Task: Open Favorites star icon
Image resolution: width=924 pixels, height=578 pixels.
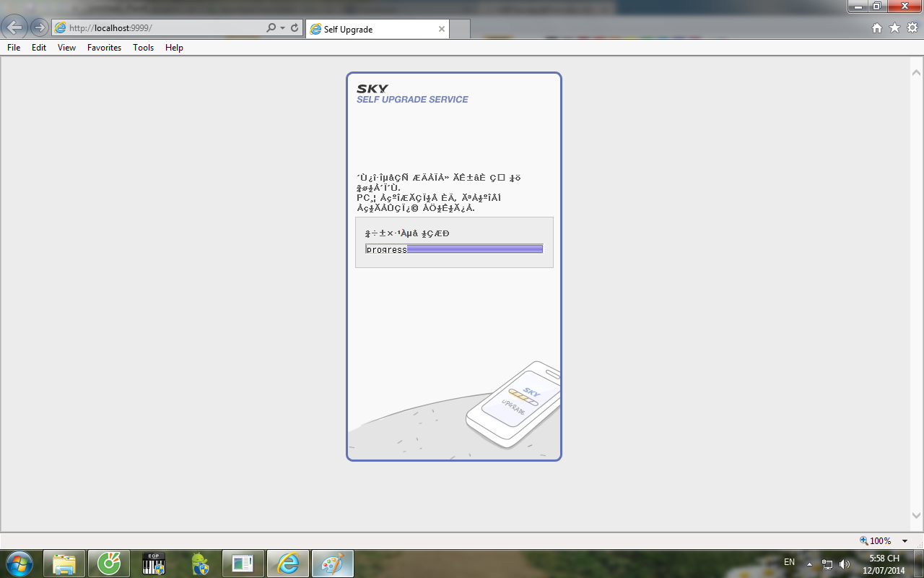Action: tap(894, 27)
